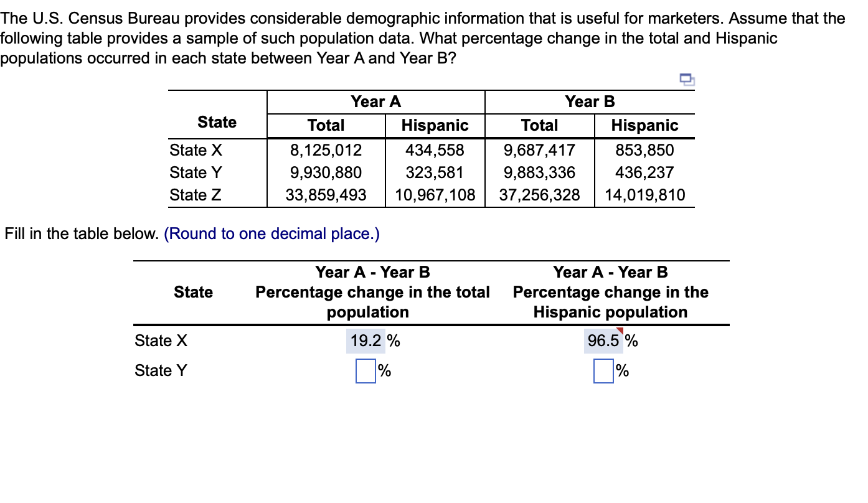Click the Total header under Year A
This screenshot has width=868, height=503.
click(326, 125)
